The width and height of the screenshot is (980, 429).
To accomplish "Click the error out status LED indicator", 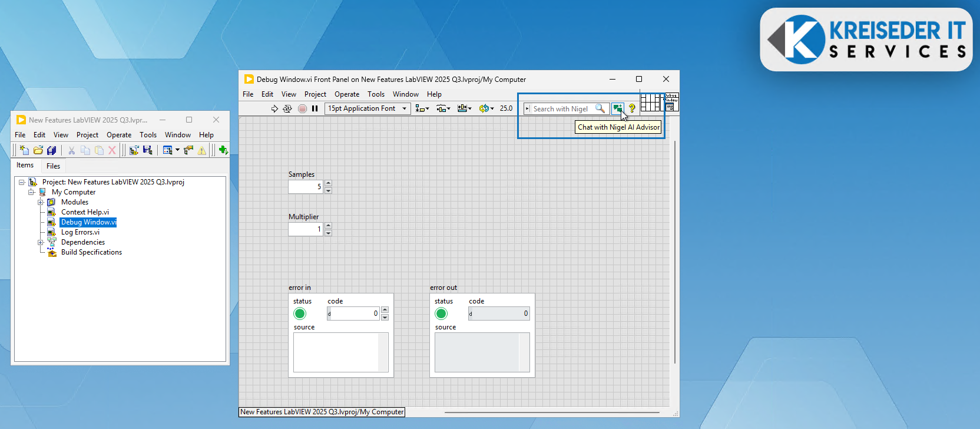I will pyautogui.click(x=441, y=313).
